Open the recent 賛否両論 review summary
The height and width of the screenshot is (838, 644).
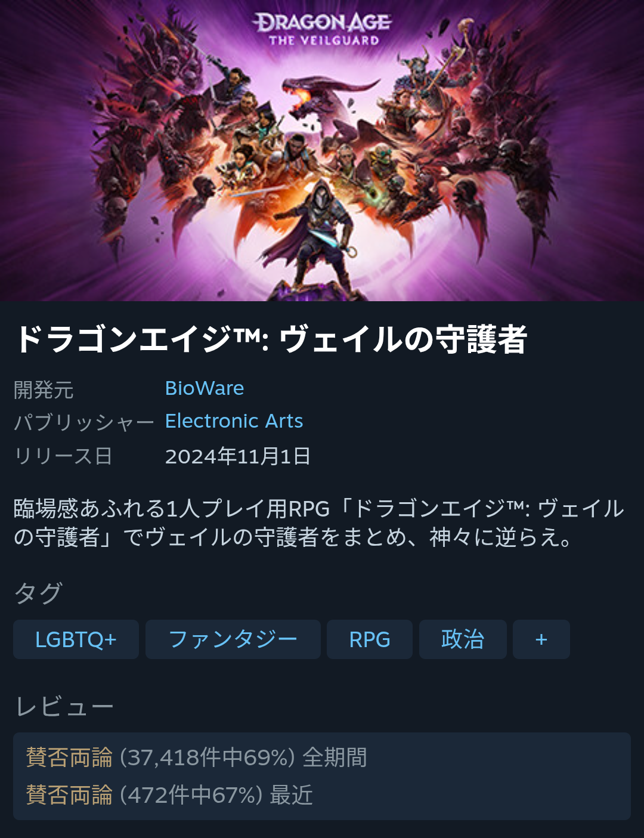(x=169, y=795)
